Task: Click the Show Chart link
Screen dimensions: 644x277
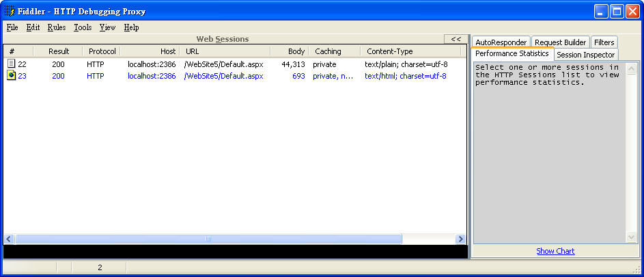Action: tap(555, 251)
